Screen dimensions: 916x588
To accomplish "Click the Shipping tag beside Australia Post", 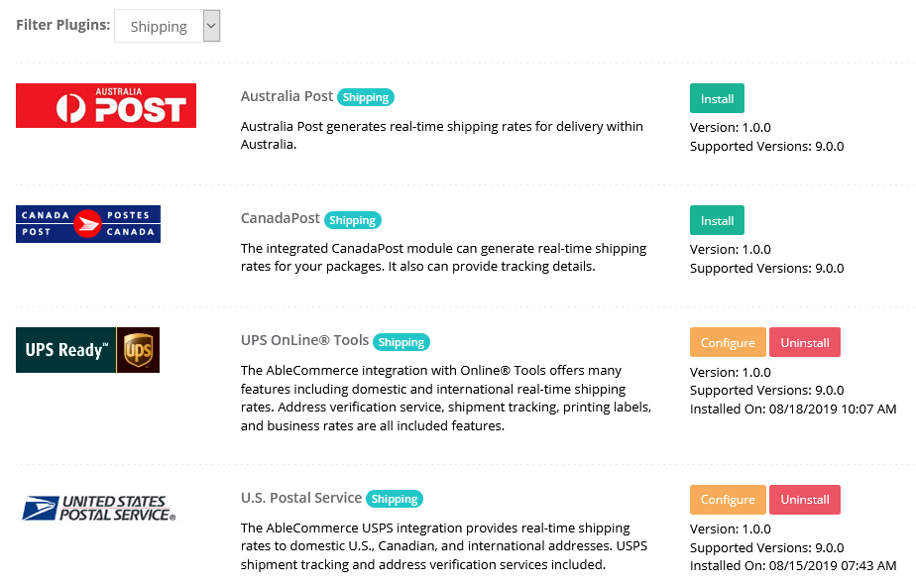I will (366, 97).
